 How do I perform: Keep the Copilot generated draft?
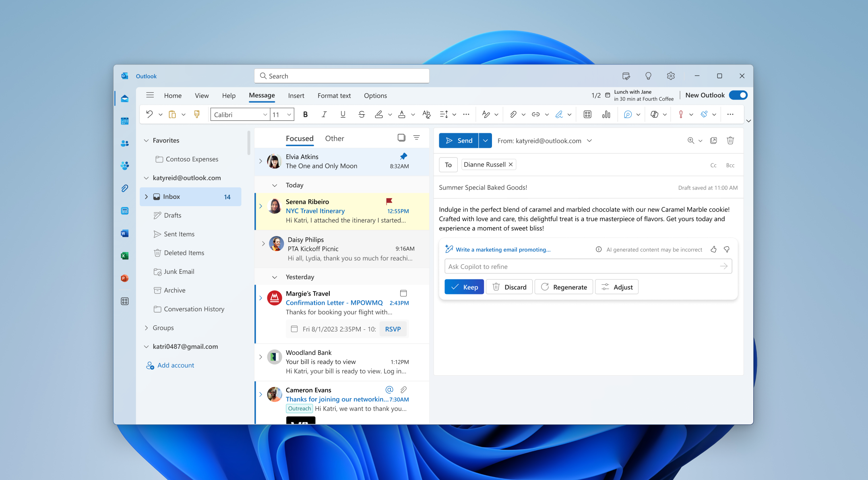coord(464,287)
